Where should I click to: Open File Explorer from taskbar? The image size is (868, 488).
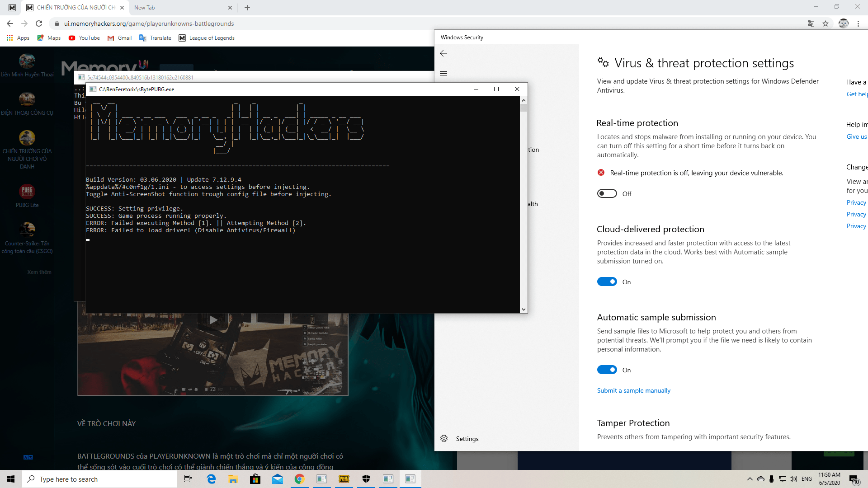point(233,479)
